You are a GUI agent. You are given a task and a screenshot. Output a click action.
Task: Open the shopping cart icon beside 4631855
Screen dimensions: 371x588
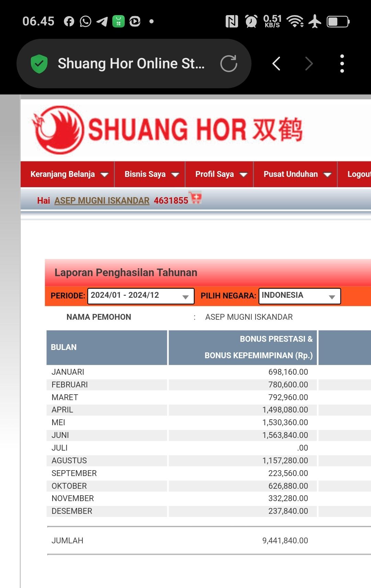coord(195,197)
